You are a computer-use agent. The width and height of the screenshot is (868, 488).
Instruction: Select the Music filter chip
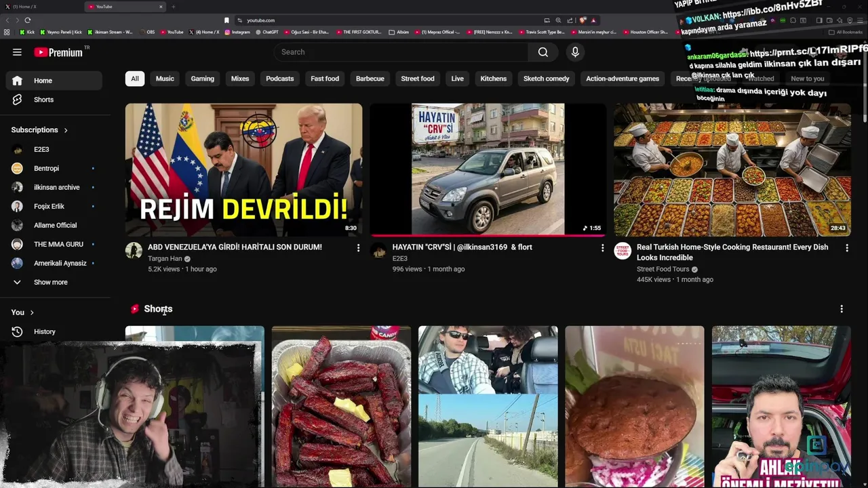[165, 79]
